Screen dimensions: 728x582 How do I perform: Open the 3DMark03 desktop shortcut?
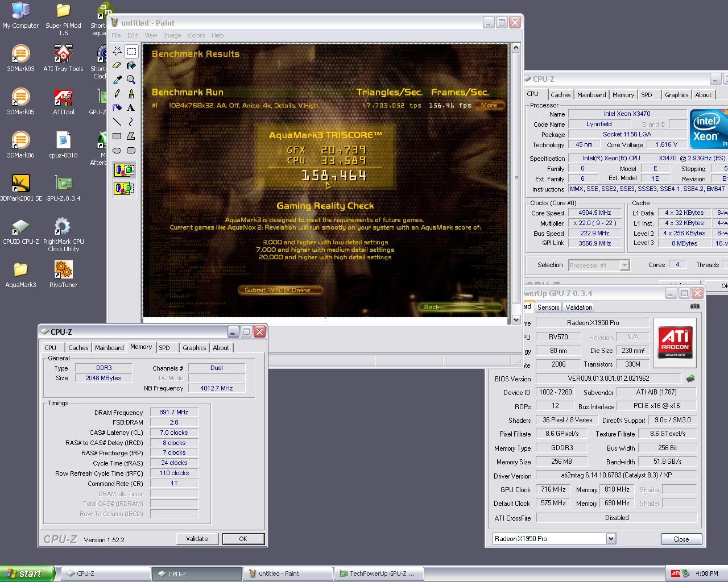click(20, 59)
